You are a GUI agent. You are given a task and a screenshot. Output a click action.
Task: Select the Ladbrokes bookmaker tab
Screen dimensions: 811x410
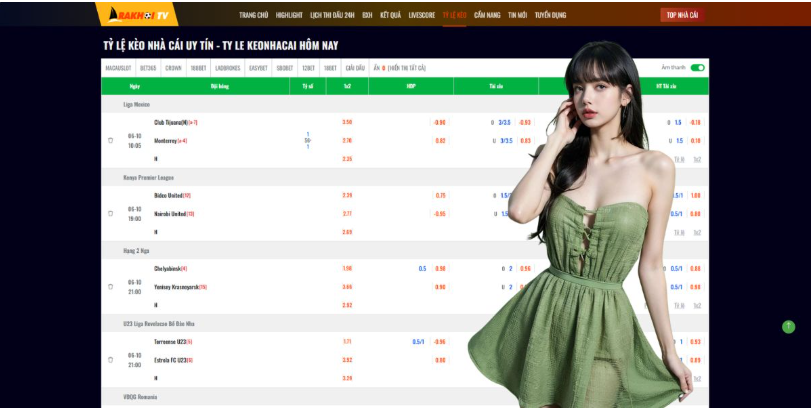pyautogui.click(x=228, y=68)
